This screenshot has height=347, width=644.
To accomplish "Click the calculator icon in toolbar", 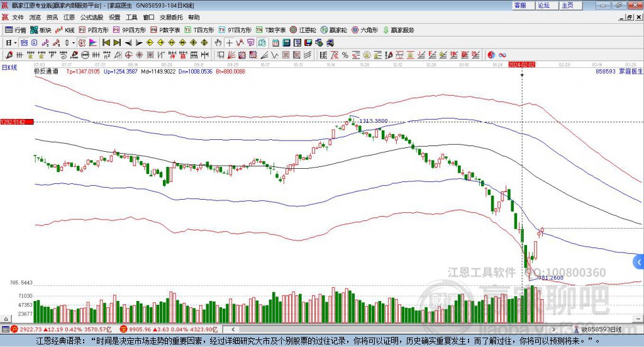I will tap(286, 43).
